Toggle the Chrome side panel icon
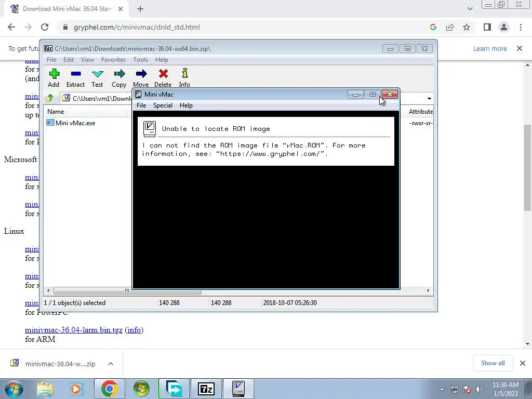This screenshot has width=532, height=399. [487, 27]
